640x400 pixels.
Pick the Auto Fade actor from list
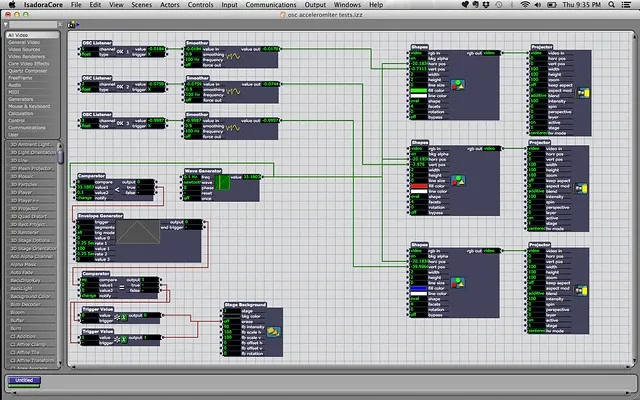click(22, 273)
